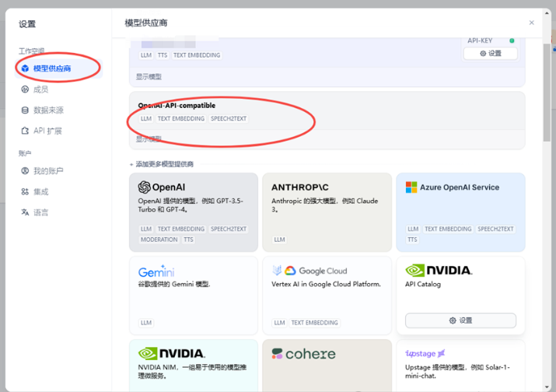Click the NVIDIA logo on NIM card

point(172,353)
